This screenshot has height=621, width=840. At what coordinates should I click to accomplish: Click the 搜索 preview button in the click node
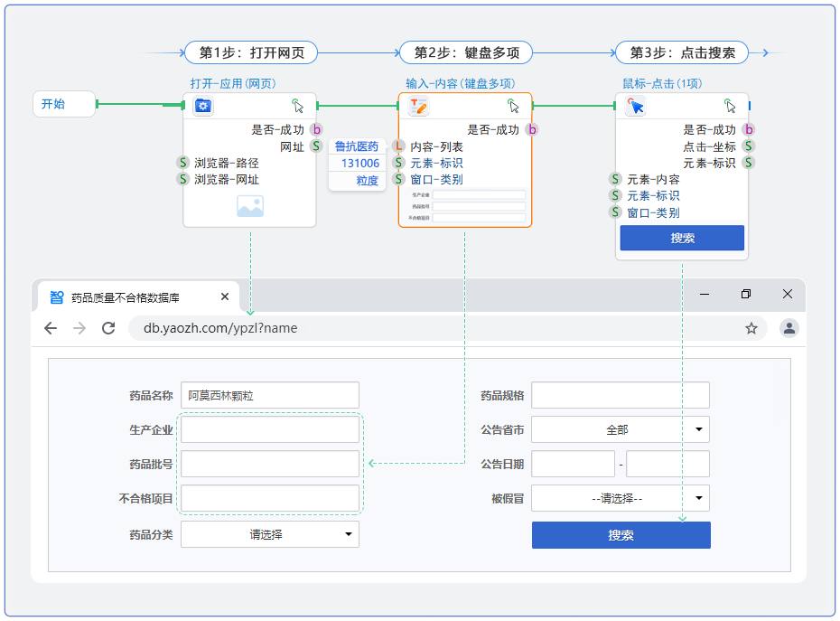coord(682,238)
